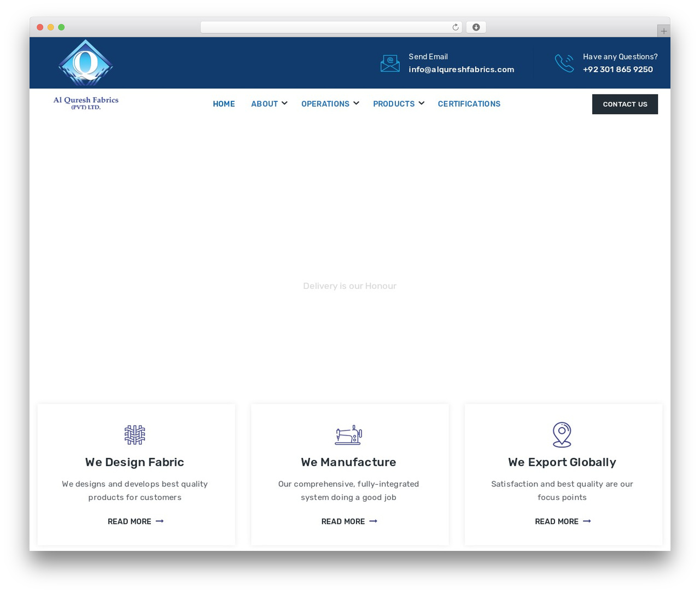Image resolution: width=700 pixels, height=593 pixels.
Task: Click the map location pin icon
Action: [562, 434]
